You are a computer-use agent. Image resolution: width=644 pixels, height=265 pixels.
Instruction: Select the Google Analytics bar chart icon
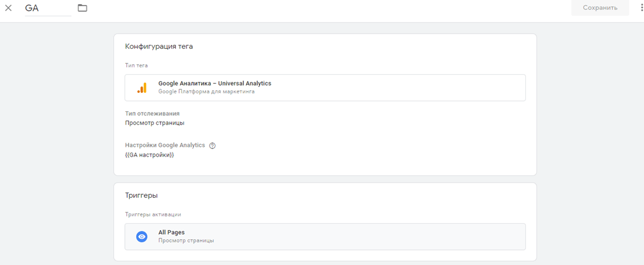coord(142,88)
